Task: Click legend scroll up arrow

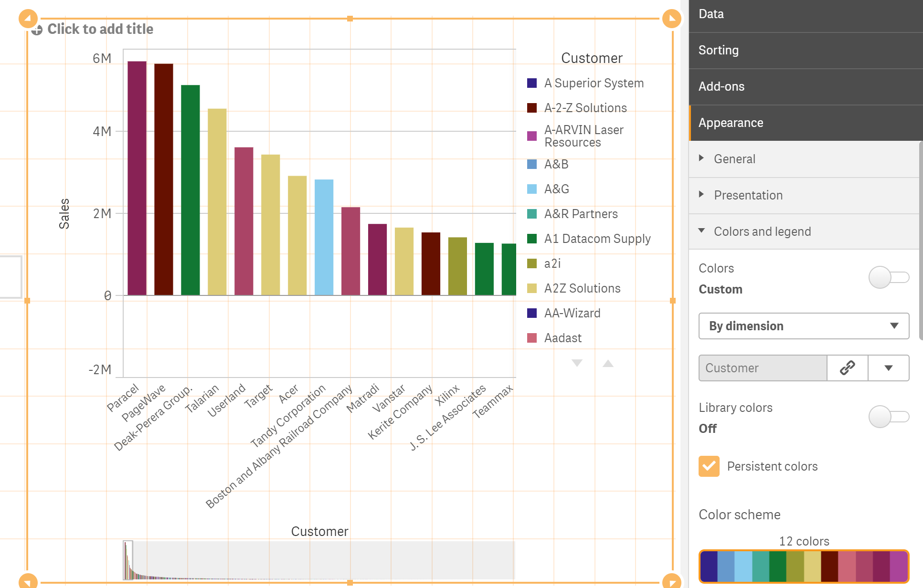Action: click(608, 363)
